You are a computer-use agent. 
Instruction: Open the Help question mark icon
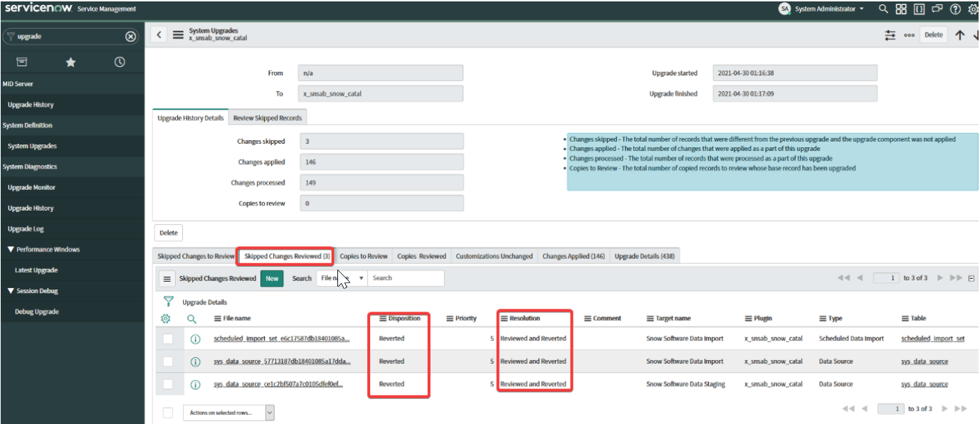[x=955, y=9]
